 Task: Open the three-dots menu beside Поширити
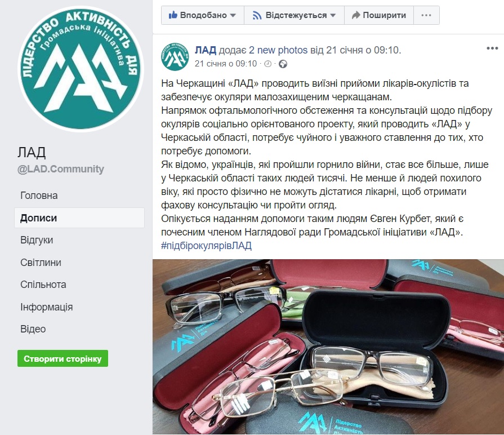pyautogui.click(x=426, y=15)
